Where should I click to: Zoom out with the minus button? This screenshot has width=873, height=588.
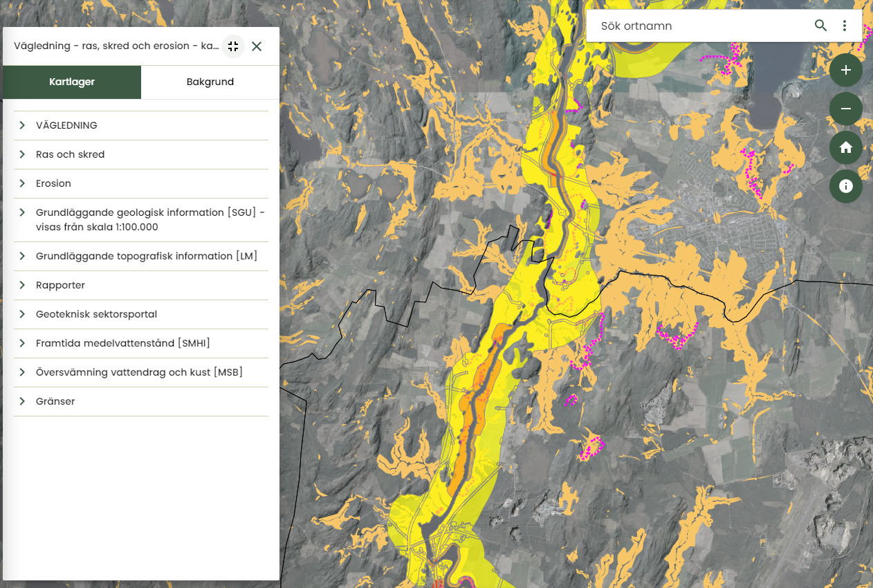pyautogui.click(x=845, y=109)
